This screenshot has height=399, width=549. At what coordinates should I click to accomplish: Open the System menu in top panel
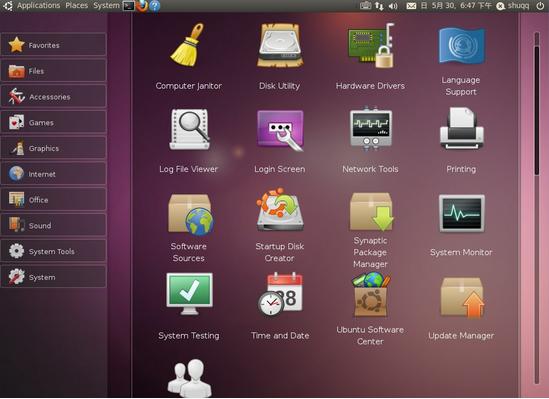106,6
